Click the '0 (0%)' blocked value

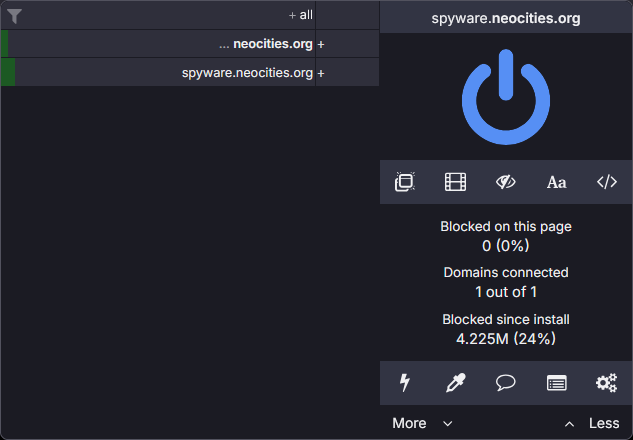pos(506,245)
